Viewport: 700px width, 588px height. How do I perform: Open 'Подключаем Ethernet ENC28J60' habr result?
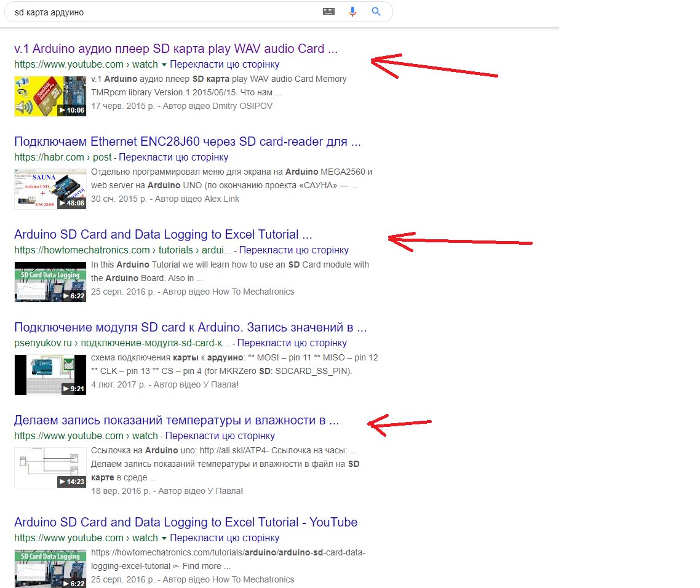(188, 141)
